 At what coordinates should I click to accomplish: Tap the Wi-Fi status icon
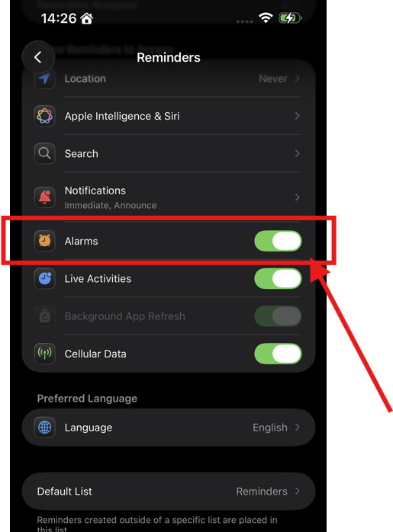266,18
